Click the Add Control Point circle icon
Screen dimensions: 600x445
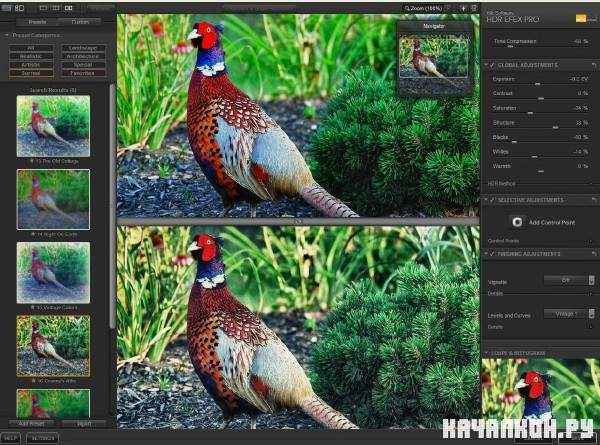point(517,222)
